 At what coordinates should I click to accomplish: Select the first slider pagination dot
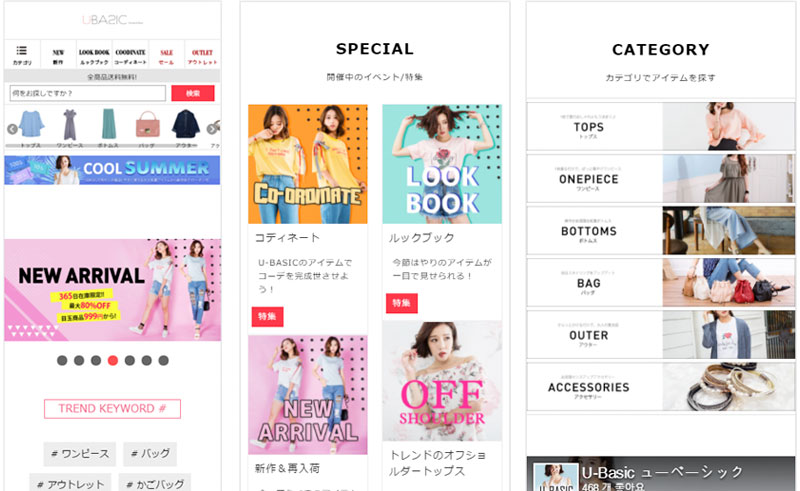point(62,360)
